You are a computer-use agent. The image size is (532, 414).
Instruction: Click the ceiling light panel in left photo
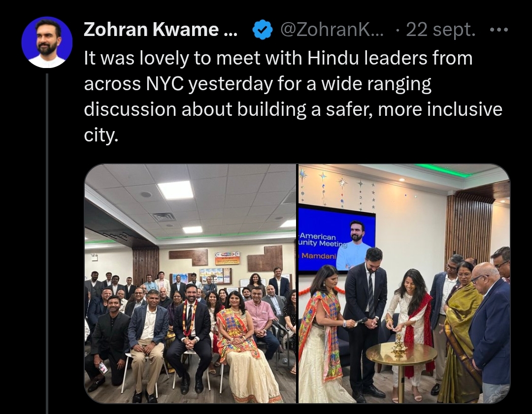175,190
